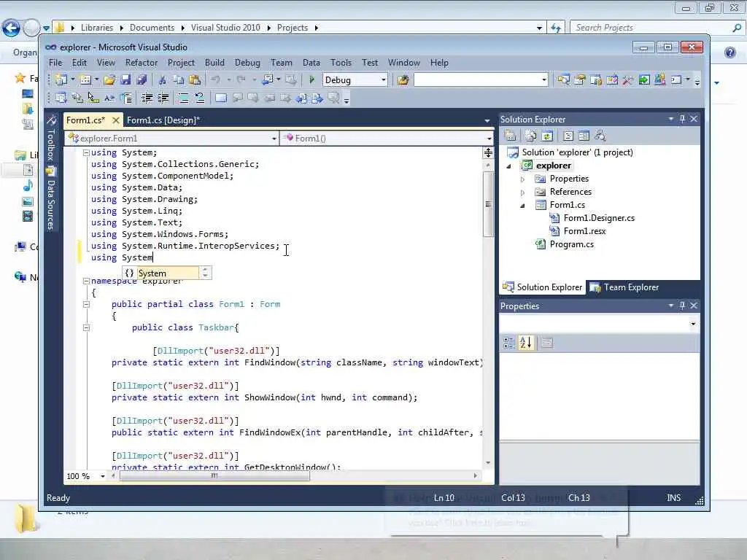
Task: Open the Build menu
Action: (214, 63)
